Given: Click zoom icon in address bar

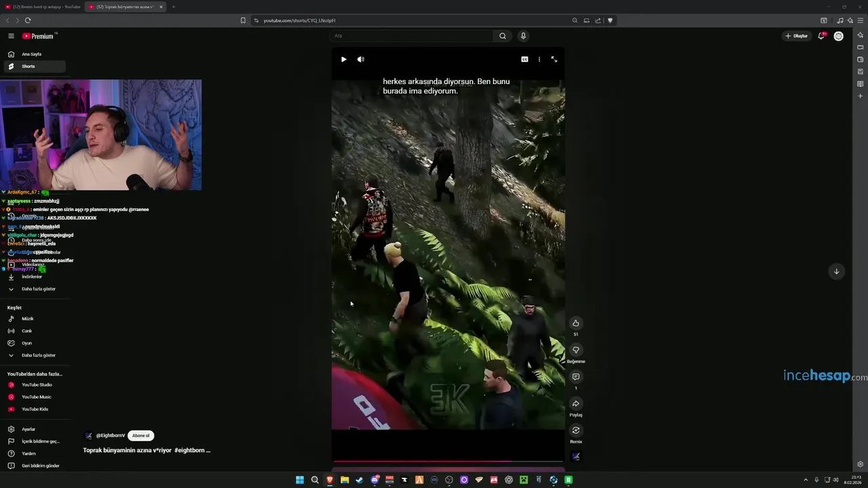Looking at the screenshot, I should coord(575,20).
